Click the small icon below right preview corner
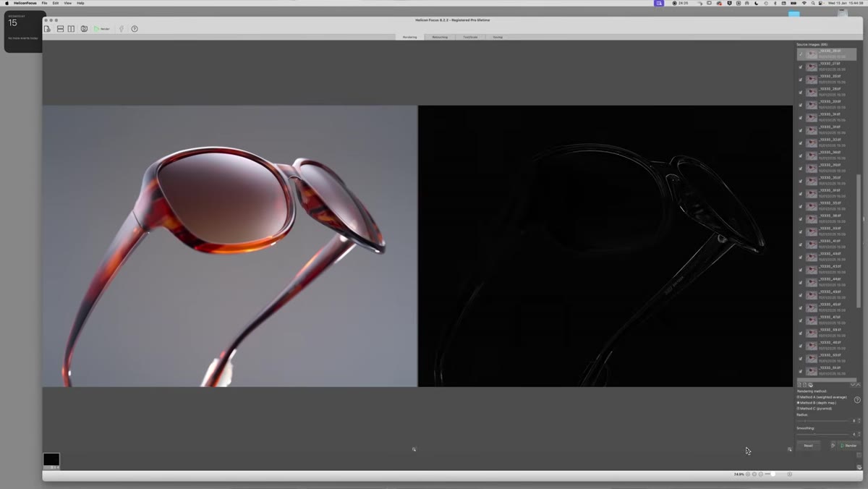Viewport: 868px width, 489px height. coord(789,449)
